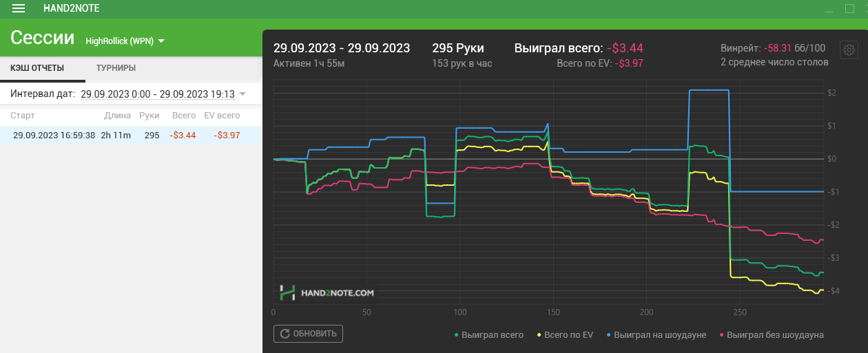
Task: Sort sessions by the EV всего column
Action: 222,116
